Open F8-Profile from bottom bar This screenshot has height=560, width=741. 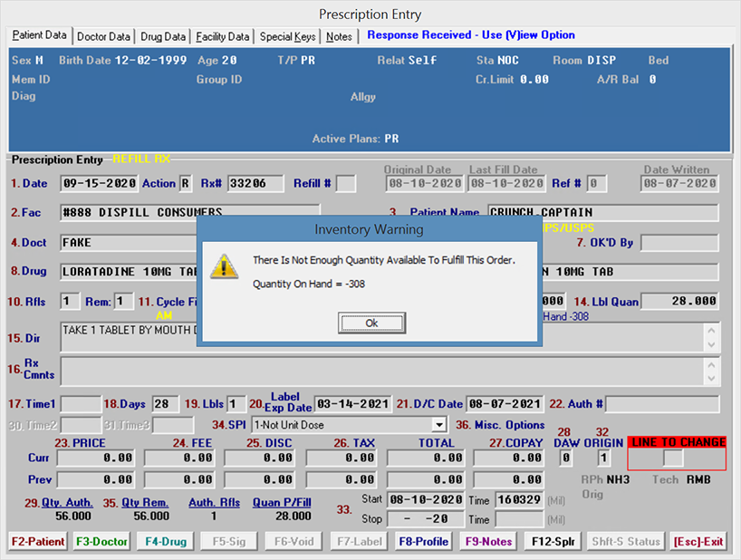424,542
